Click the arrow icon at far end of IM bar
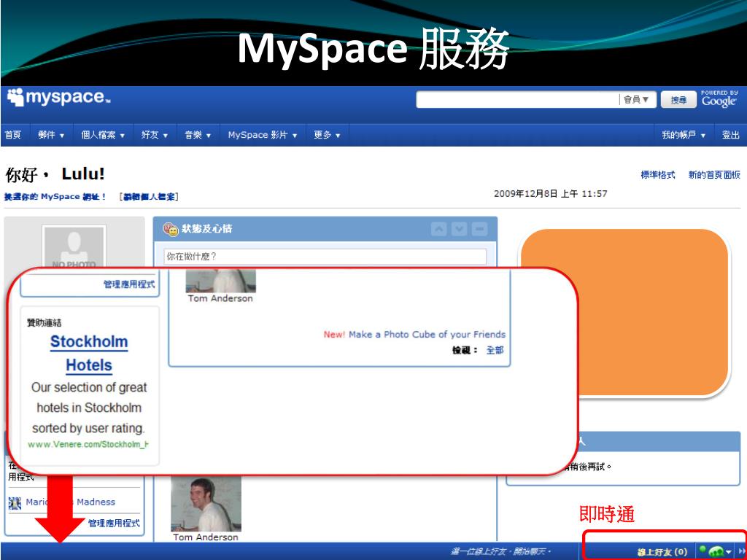Viewport: 747px width, 560px height. (741, 551)
